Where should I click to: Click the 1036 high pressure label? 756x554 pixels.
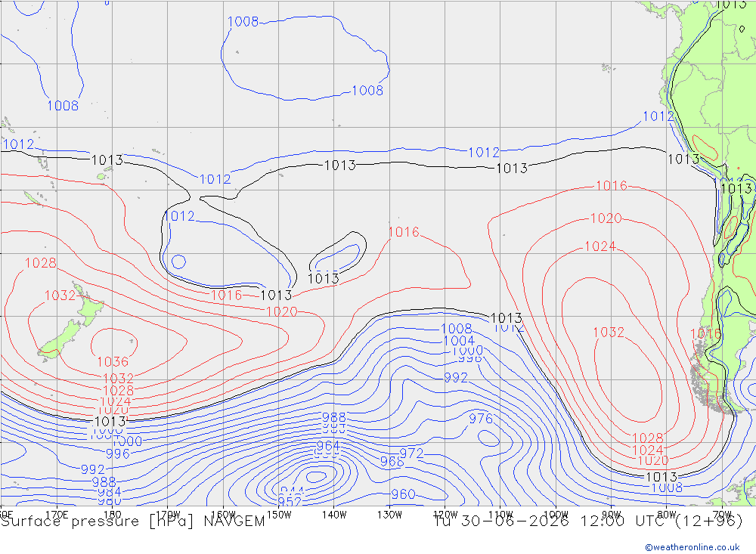[x=113, y=361]
